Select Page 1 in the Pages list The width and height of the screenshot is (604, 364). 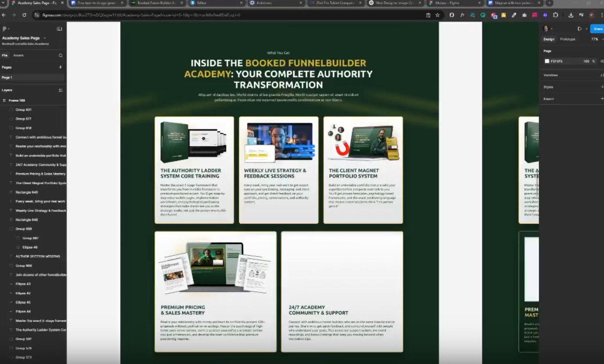click(x=32, y=78)
